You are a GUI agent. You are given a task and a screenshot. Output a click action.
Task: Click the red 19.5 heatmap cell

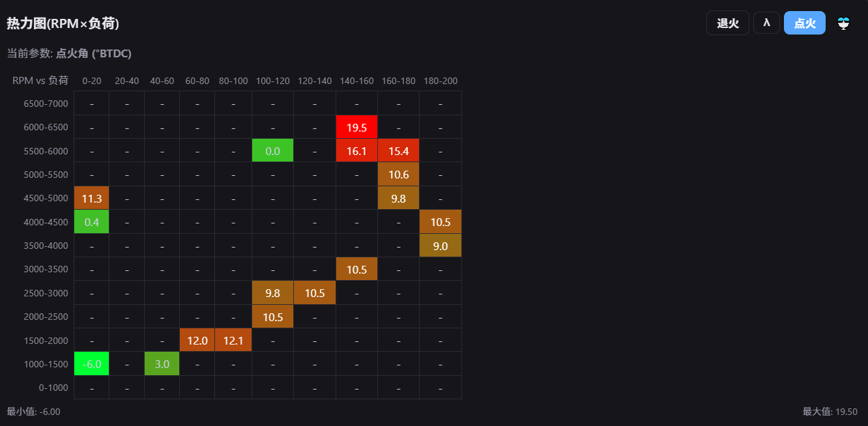click(356, 127)
